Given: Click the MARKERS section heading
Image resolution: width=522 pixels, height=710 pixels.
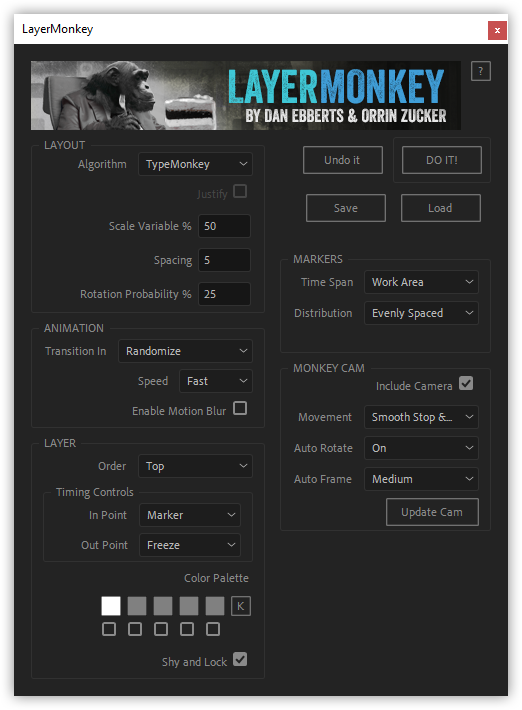Looking at the screenshot, I should coord(318,259).
